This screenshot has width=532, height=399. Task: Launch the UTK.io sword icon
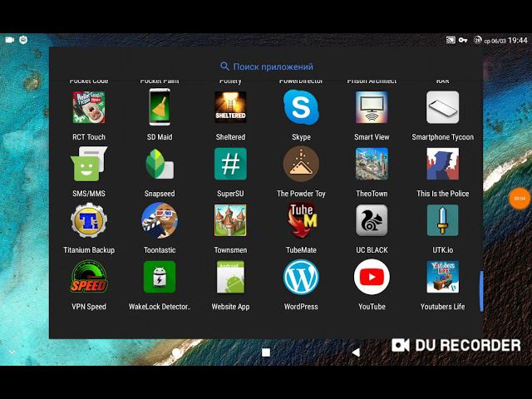point(442,220)
